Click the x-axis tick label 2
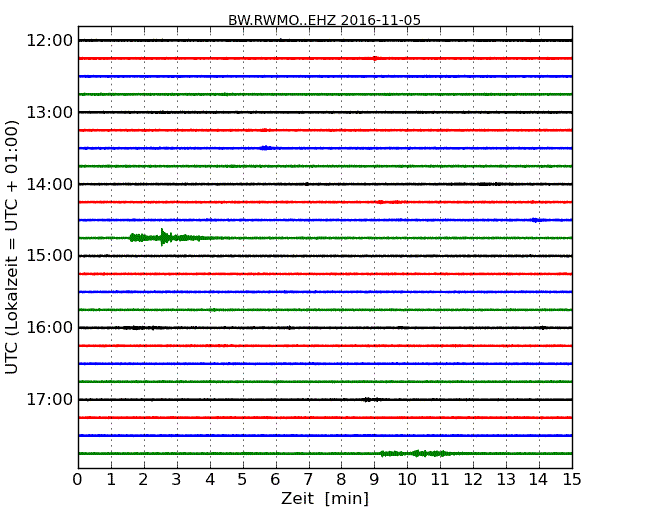 pos(143,480)
